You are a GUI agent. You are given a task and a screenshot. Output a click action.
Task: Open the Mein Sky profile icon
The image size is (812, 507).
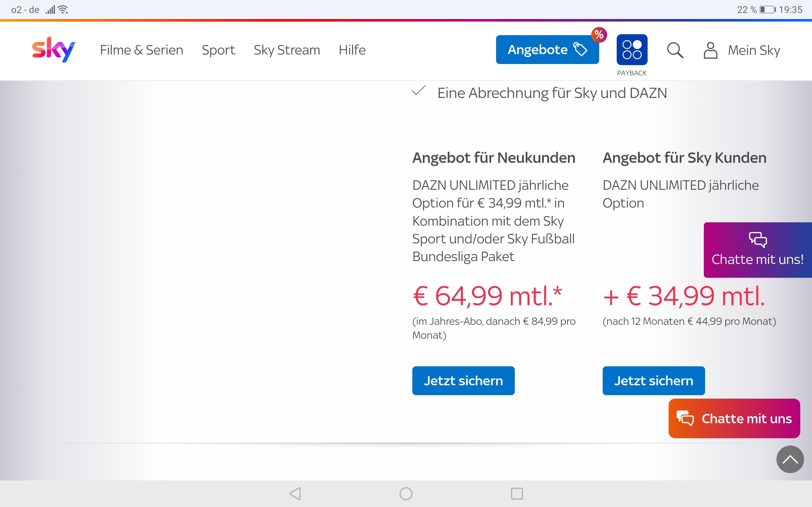710,50
